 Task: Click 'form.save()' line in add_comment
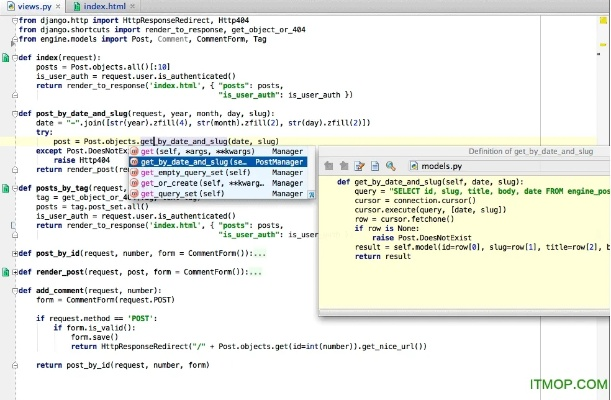(x=94, y=337)
